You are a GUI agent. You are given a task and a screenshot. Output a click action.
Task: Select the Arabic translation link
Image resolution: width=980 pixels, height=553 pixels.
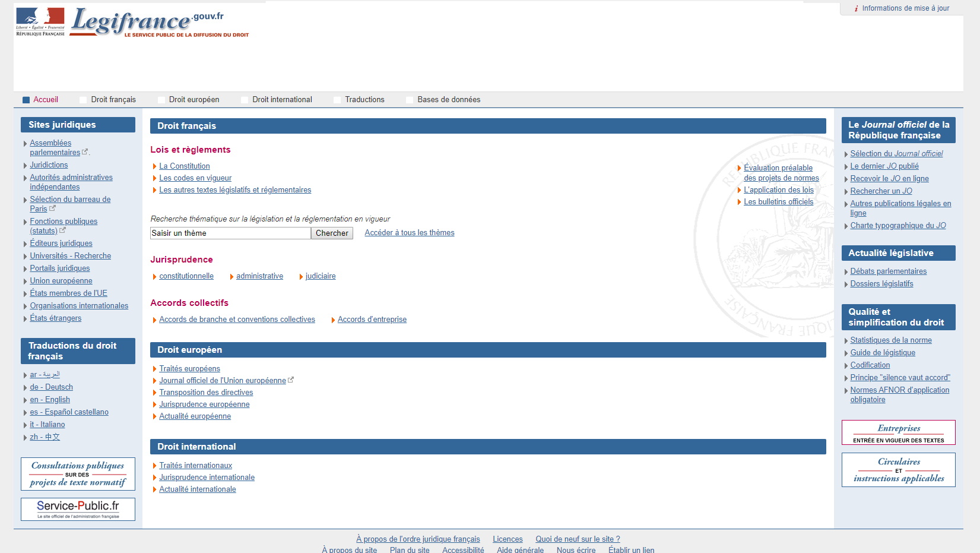(x=45, y=375)
